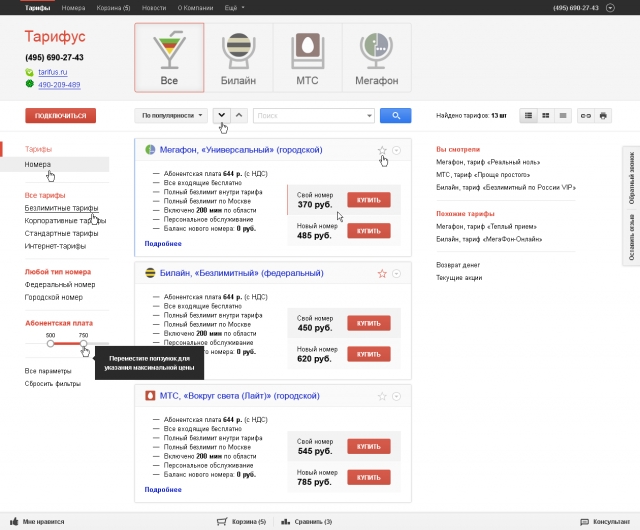Filter by Стандартные тарифы
The height and width of the screenshot is (530, 640).
(61, 234)
